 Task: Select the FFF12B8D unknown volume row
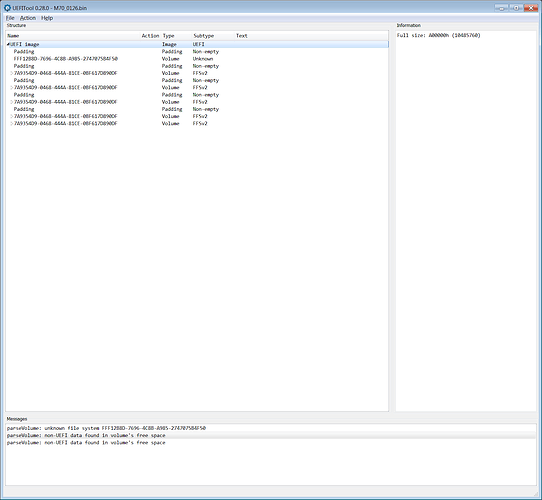click(197, 59)
